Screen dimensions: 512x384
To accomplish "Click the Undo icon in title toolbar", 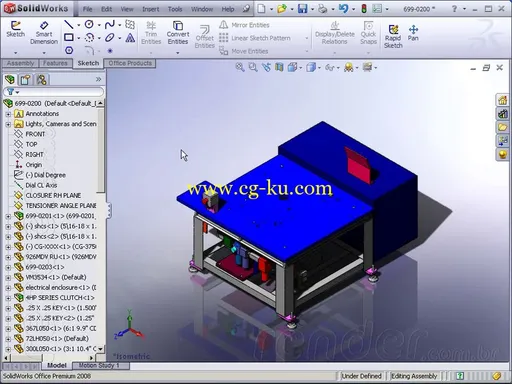I will point(343,9).
